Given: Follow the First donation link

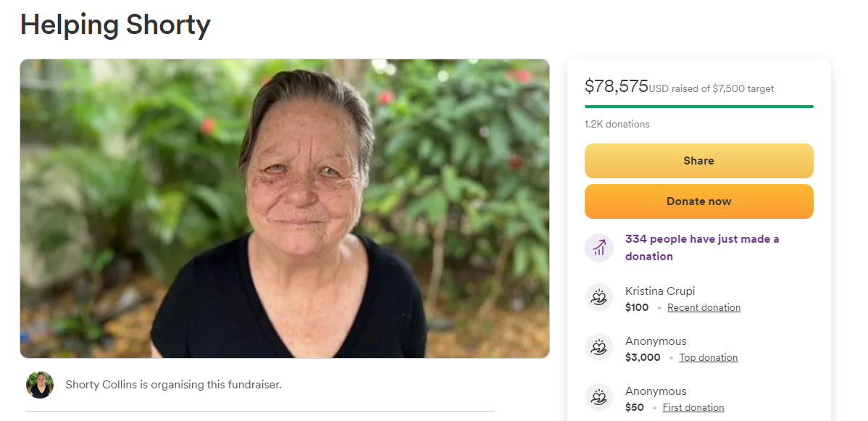Looking at the screenshot, I should [693, 407].
